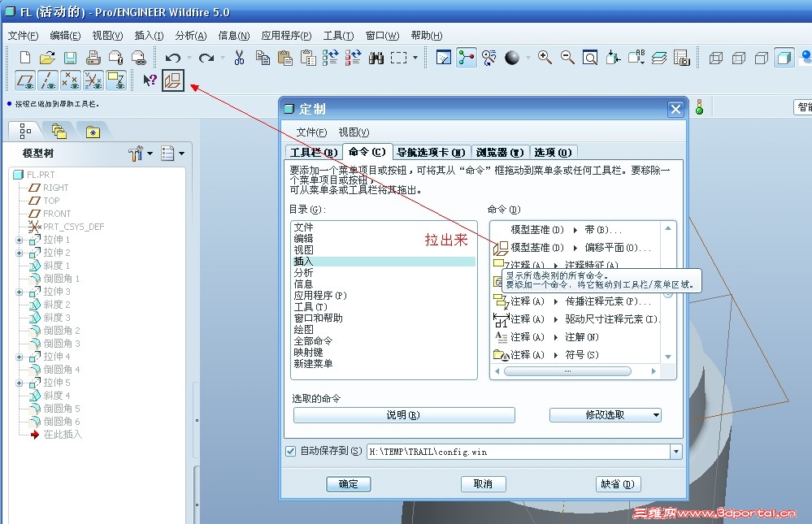The image size is (812, 524).
Task: Click command list scroll-up arrow
Action: (668, 227)
